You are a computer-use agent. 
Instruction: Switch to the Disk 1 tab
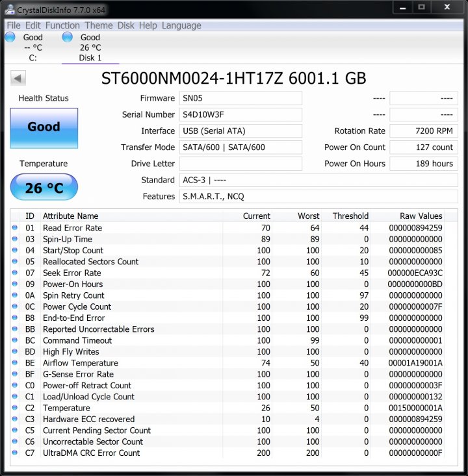(x=90, y=47)
